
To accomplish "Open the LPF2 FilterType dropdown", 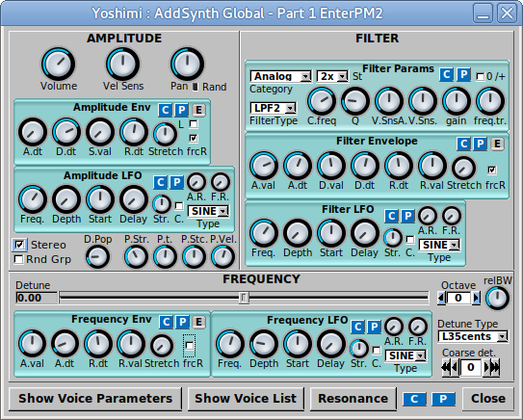I will coord(274,108).
